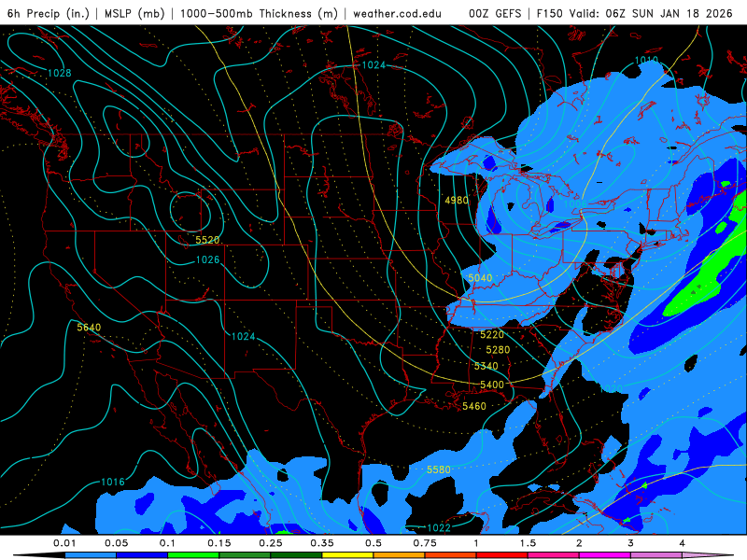Click the legend value 4
Viewport: 747px width, 560px height.
coord(683,543)
